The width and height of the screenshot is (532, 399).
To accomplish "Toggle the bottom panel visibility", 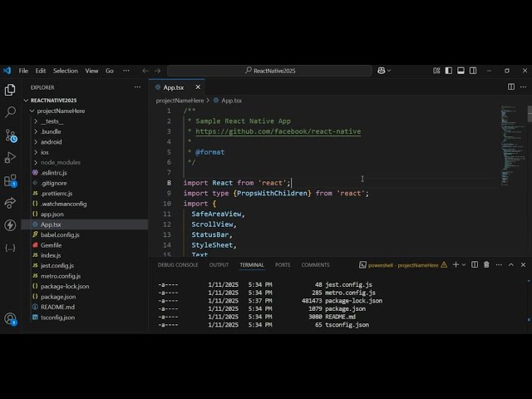I will 461,71.
